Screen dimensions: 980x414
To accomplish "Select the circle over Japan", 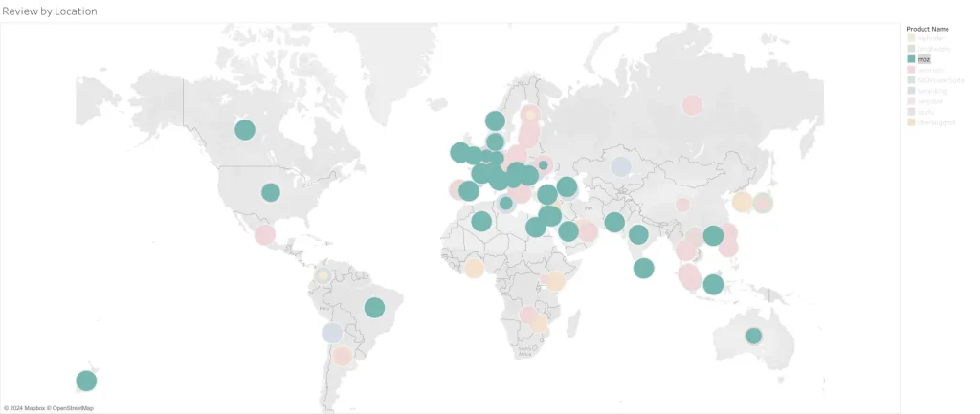I will coord(763,203).
